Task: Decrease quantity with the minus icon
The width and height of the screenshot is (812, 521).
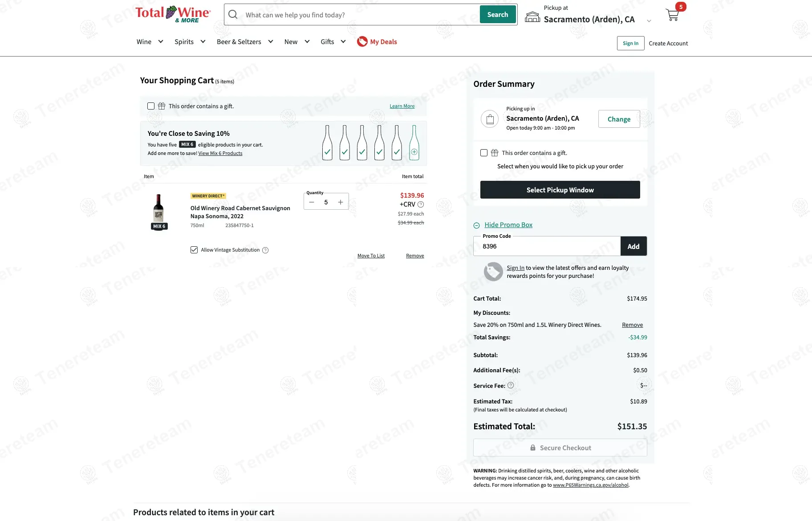Action: pos(312,202)
